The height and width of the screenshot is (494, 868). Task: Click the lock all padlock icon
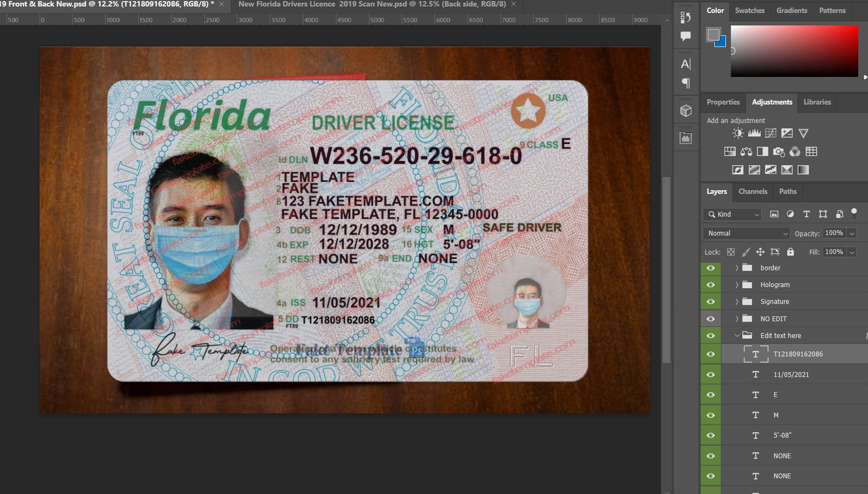(791, 252)
